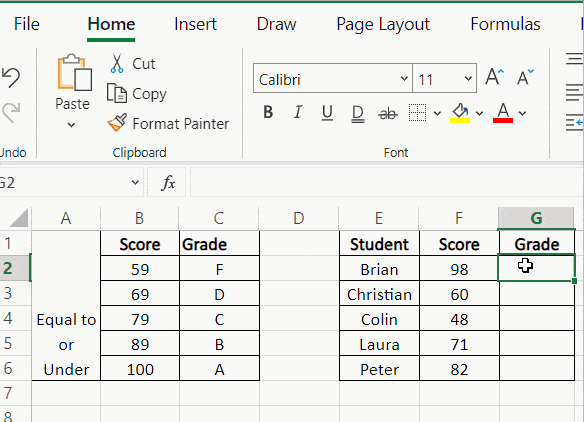Image resolution: width=584 pixels, height=422 pixels.
Task: Click the align top lines icon
Action: coord(574,60)
